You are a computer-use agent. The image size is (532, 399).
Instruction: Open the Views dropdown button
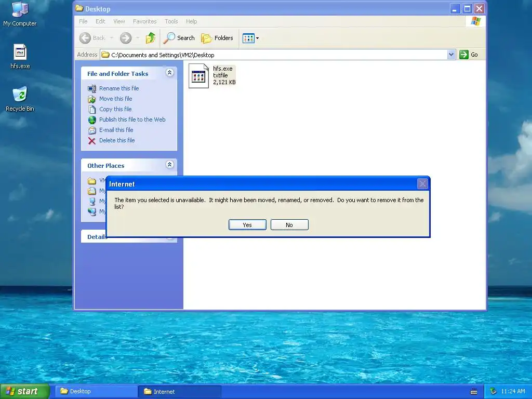(251, 38)
